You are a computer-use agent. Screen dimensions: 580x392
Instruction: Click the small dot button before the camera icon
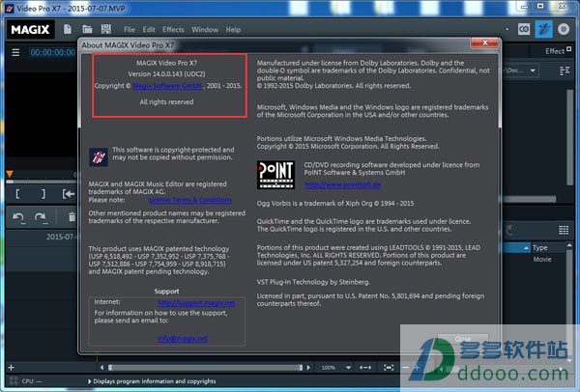click(507, 29)
